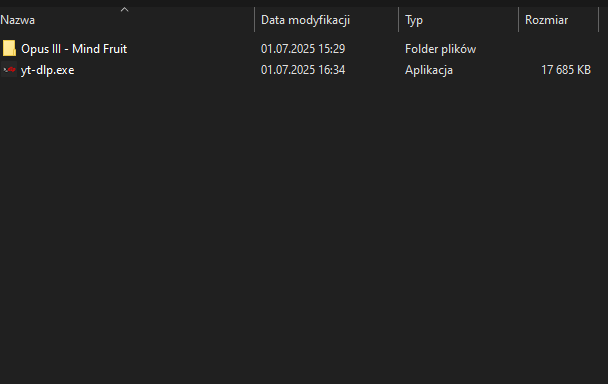608x384 pixels.
Task: Click divider between Nazwa and Data modyfikacji
Action: (x=255, y=19)
